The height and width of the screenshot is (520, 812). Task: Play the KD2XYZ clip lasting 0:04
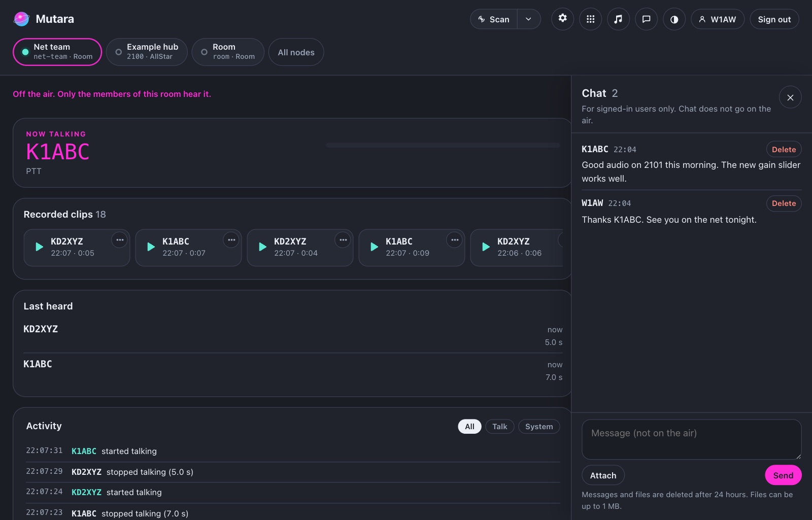pos(262,247)
